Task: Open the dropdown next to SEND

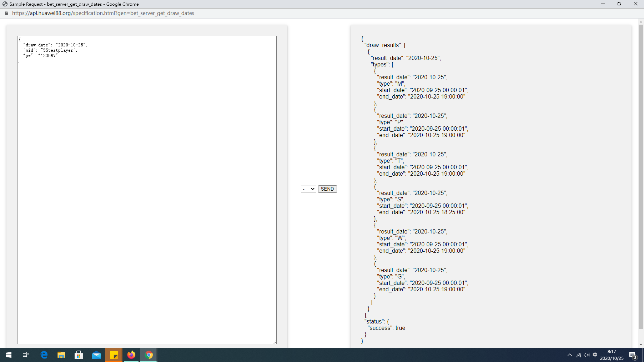Action: coord(308,189)
